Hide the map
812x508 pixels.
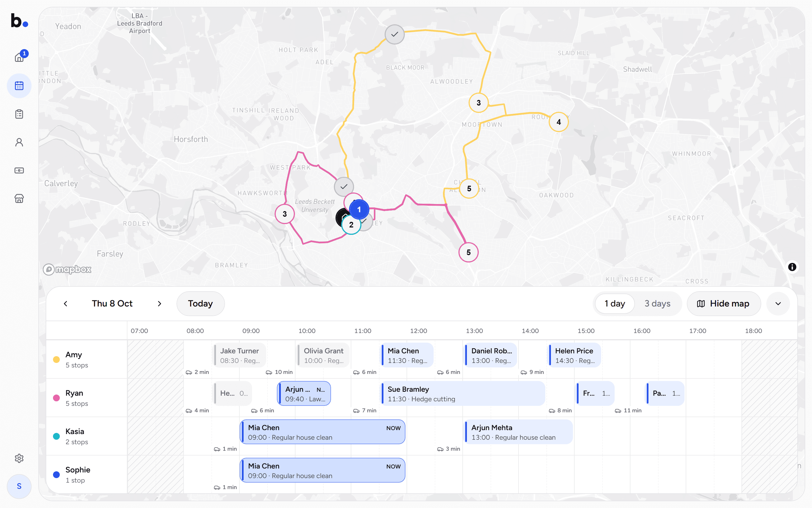click(724, 304)
